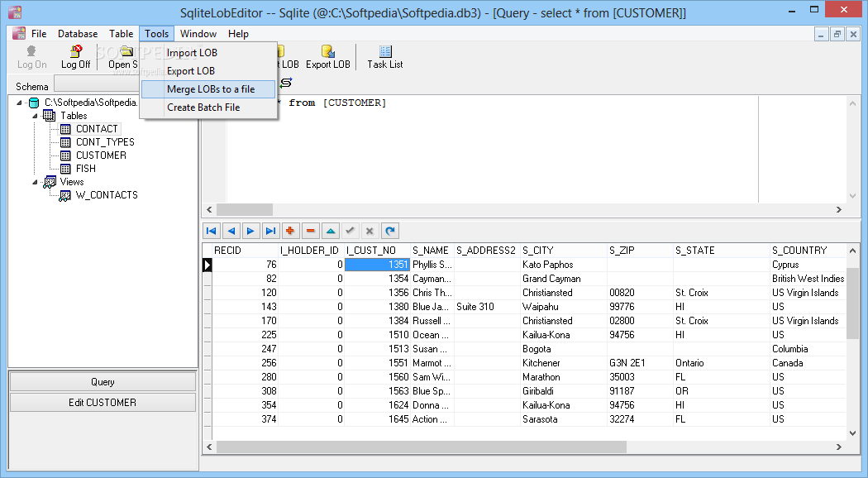Open the Window menu
The height and width of the screenshot is (478, 868).
pyautogui.click(x=198, y=34)
